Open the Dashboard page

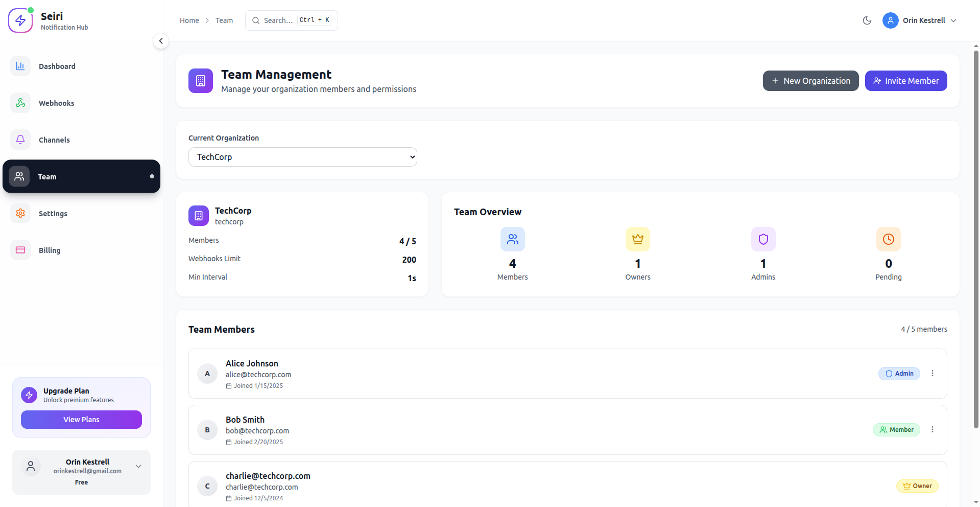click(x=57, y=66)
